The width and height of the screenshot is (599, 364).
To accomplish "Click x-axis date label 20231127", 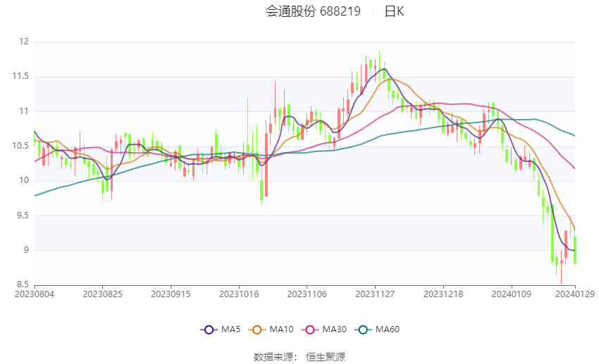I will pyautogui.click(x=375, y=294).
